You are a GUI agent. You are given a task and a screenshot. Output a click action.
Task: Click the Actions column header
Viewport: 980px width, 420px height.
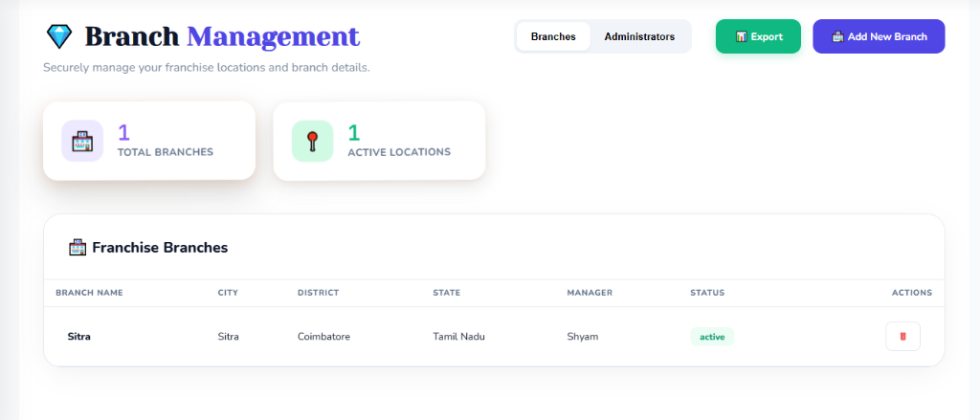[x=912, y=293]
